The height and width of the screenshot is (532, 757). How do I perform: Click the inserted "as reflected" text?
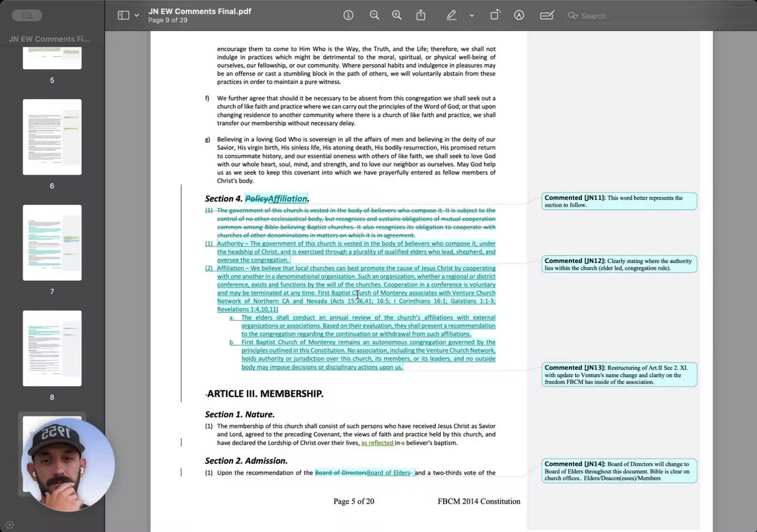coord(377,443)
